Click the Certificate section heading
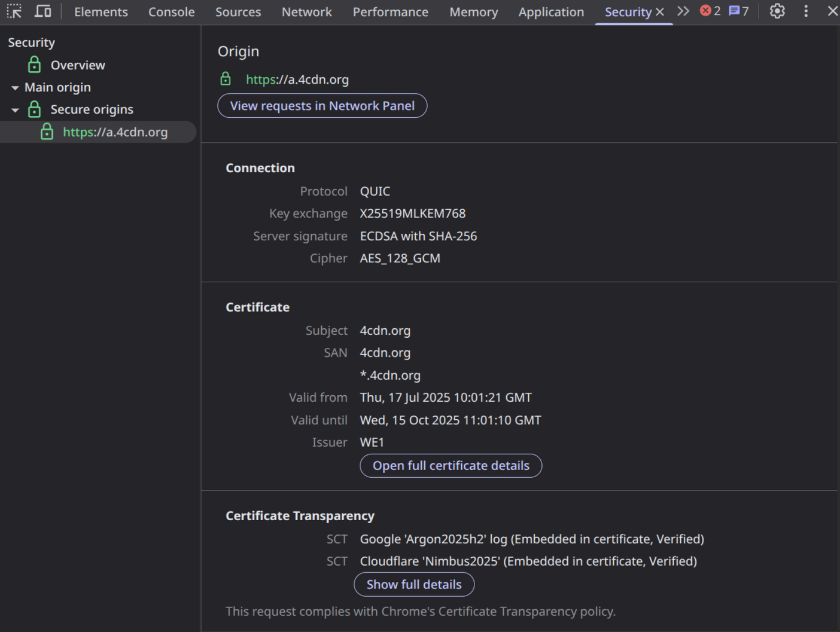Viewport: 840px width, 632px height. tap(258, 307)
